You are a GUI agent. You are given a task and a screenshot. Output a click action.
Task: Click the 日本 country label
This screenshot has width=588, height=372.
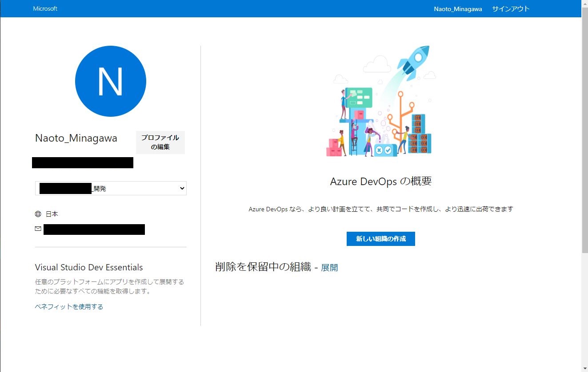point(52,214)
